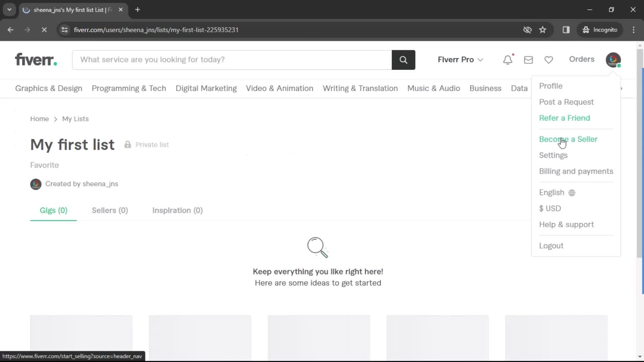
Task: Click Logout from the dropdown menu
Action: tap(551, 245)
